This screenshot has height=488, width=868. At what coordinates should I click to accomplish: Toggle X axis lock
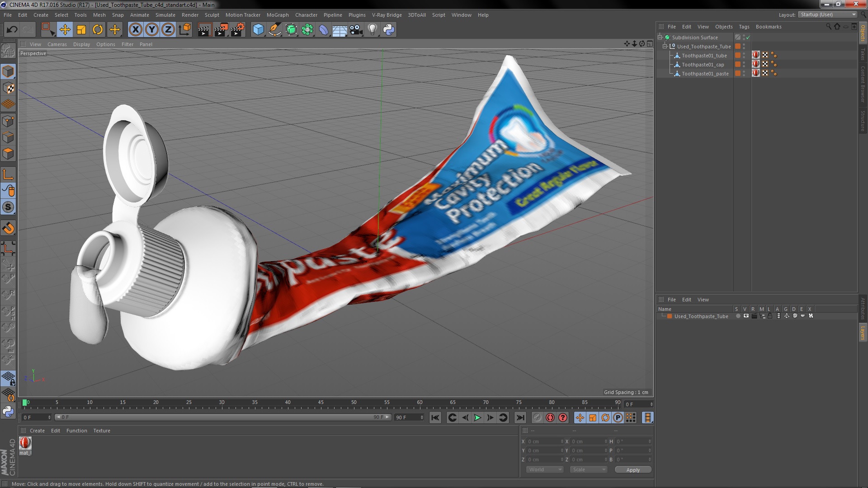coord(135,30)
